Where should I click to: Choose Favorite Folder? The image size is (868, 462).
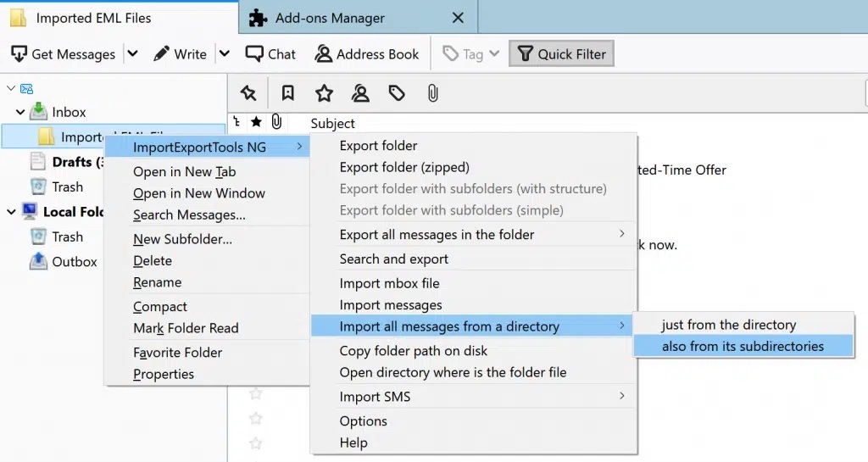(177, 353)
